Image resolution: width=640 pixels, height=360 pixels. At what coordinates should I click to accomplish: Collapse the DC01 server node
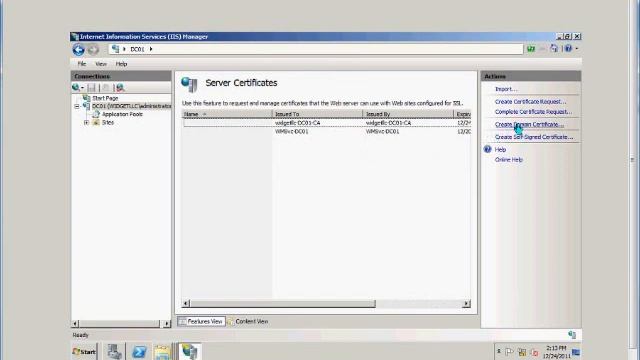(x=77, y=106)
